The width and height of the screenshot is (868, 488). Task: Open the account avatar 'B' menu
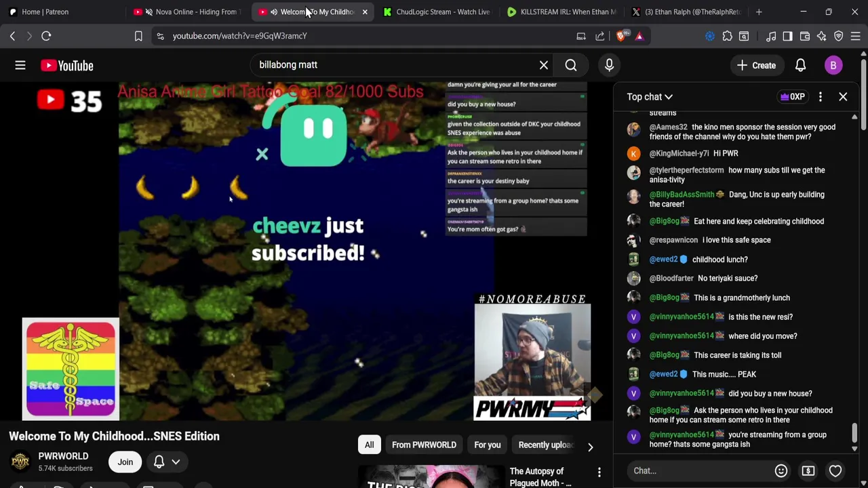[833, 65]
